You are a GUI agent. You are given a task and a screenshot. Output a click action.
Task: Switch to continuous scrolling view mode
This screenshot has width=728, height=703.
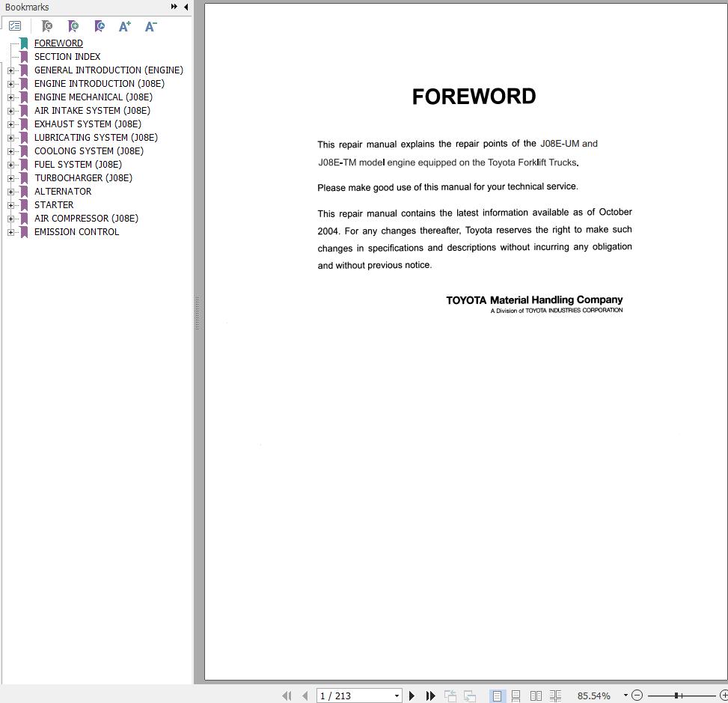click(516, 696)
